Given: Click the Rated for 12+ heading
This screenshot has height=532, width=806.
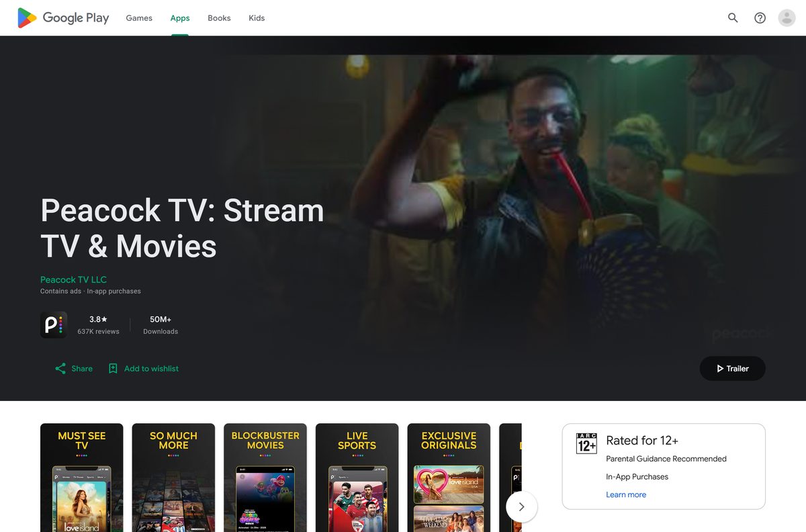Looking at the screenshot, I should [x=642, y=441].
